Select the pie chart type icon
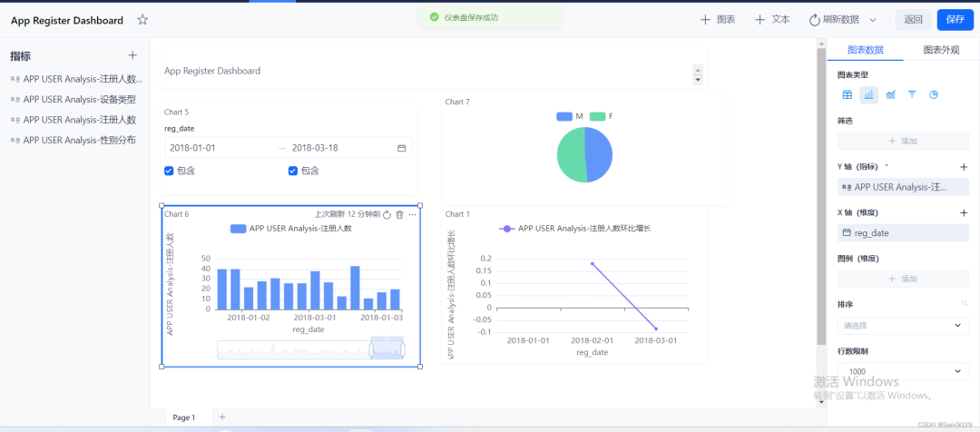The width and height of the screenshot is (980, 432). coord(934,95)
